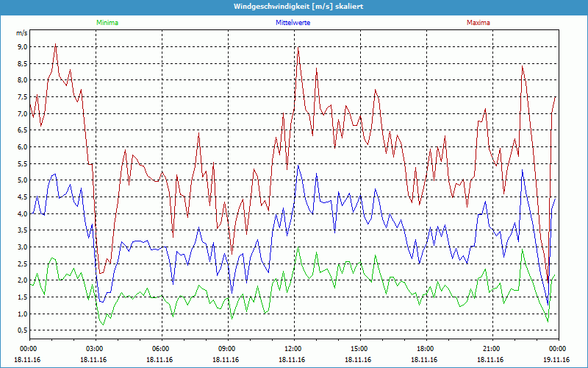Click the '1,5' y-axis value
This screenshot has height=368, width=588.
[x=22, y=297]
